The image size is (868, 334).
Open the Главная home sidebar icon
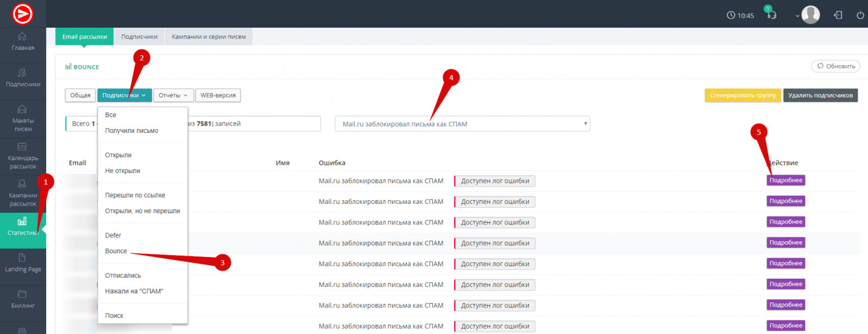(23, 41)
